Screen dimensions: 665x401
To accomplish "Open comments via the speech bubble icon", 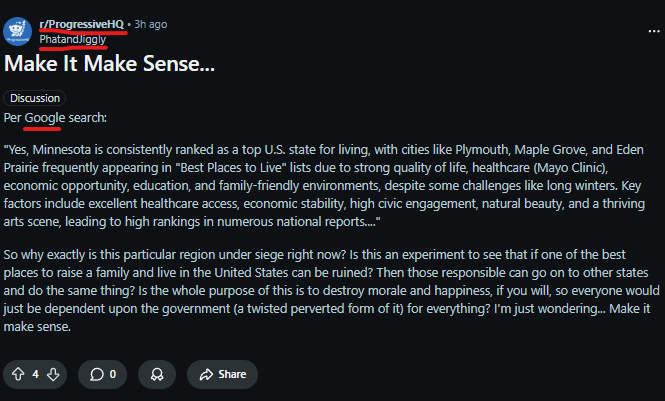I will pos(97,374).
